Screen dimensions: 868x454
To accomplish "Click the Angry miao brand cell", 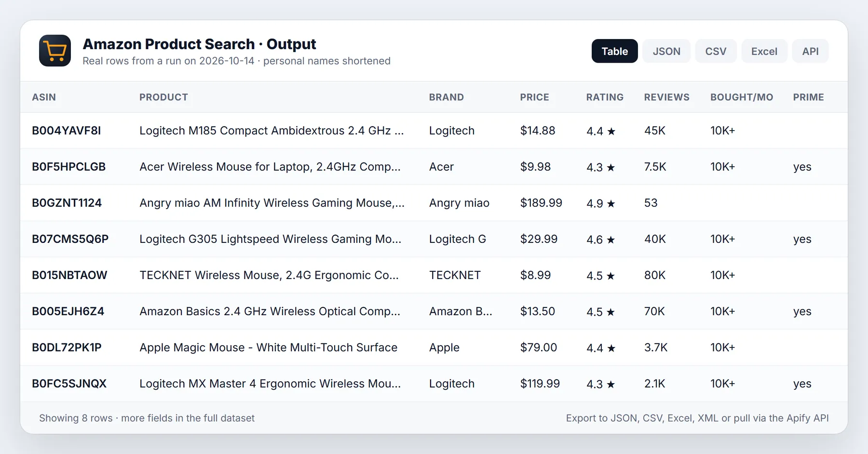I will coord(459,203).
